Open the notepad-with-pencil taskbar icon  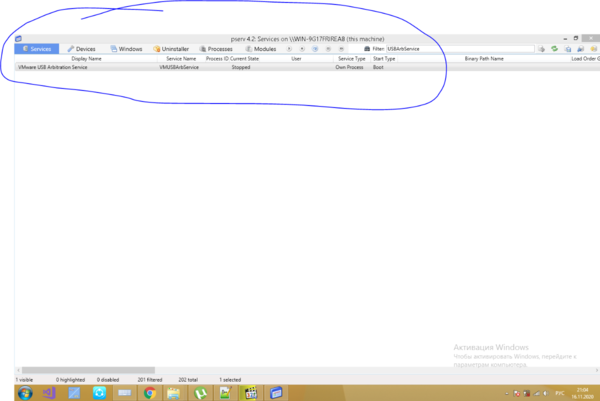click(225, 393)
